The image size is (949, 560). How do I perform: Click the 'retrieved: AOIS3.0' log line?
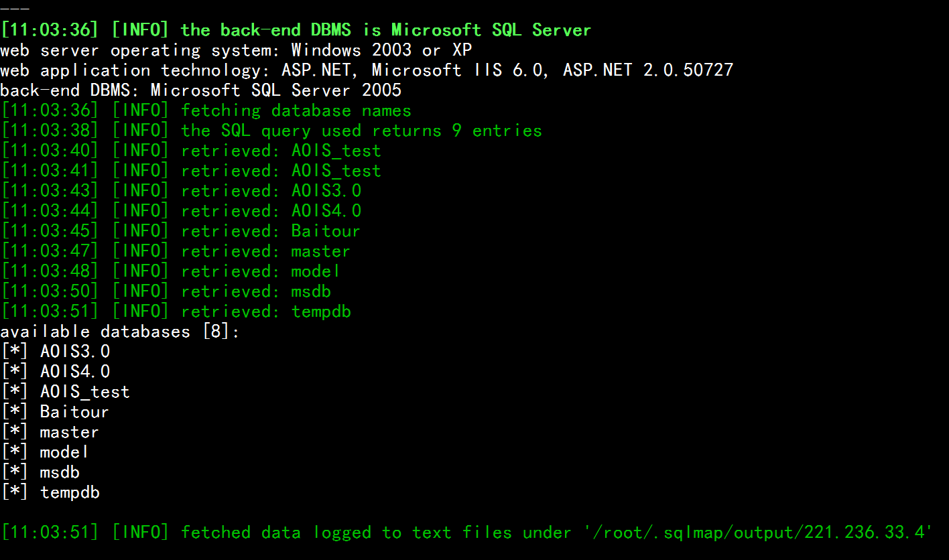[181, 191]
